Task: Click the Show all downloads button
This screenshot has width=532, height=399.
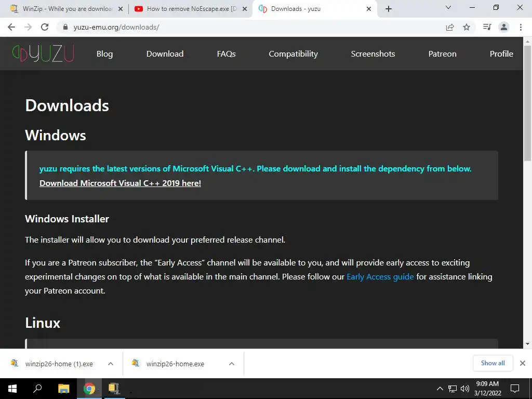Action: [493, 363]
